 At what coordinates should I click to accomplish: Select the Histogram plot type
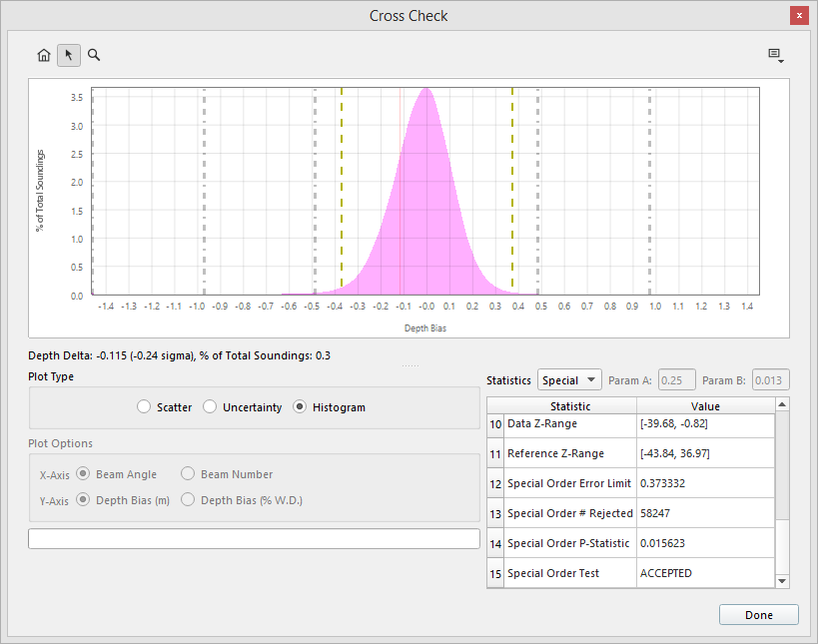[300, 407]
